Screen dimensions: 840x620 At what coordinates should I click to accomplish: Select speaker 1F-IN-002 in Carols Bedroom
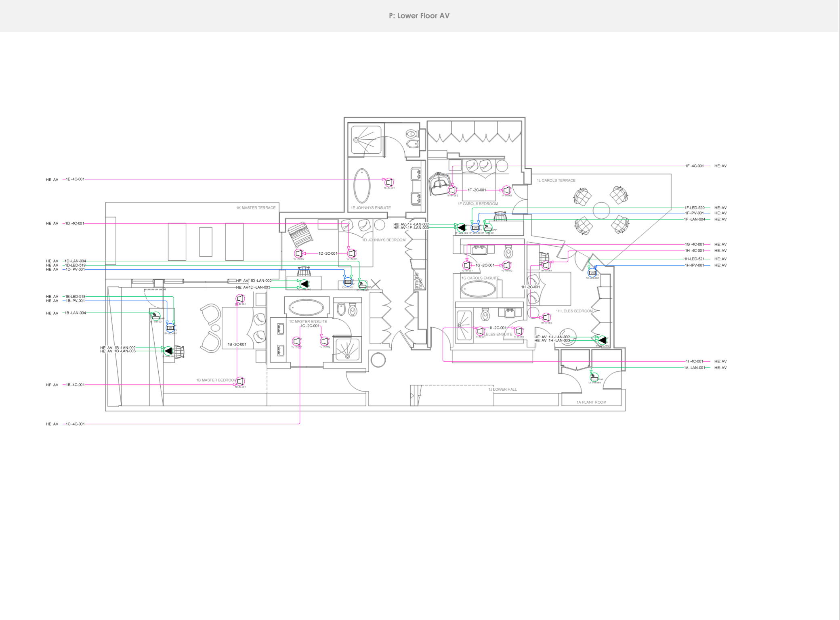click(453, 190)
